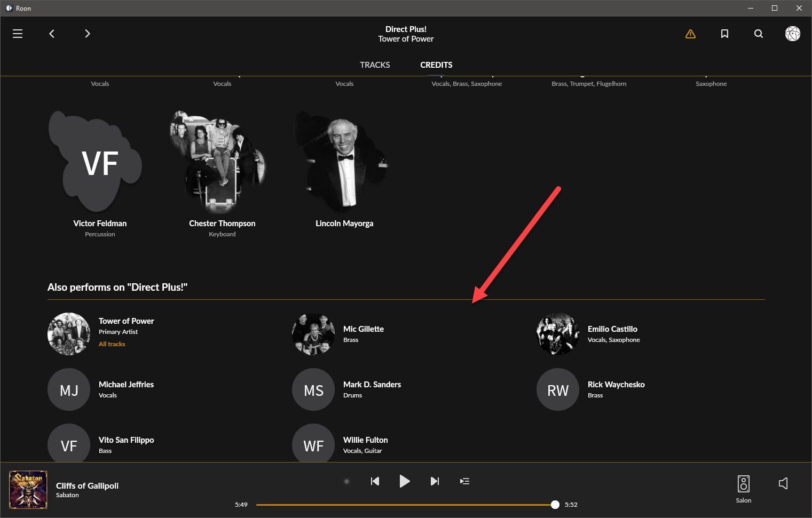The height and width of the screenshot is (518, 812).
Task: Open the volume speaker control
Action: click(783, 483)
